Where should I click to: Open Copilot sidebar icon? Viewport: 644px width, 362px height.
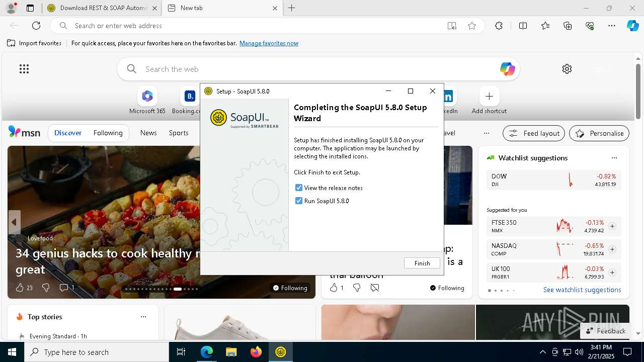click(x=632, y=26)
